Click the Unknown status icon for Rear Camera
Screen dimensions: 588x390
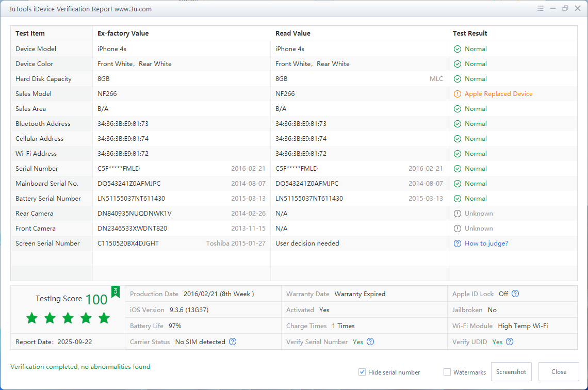[457, 214]
